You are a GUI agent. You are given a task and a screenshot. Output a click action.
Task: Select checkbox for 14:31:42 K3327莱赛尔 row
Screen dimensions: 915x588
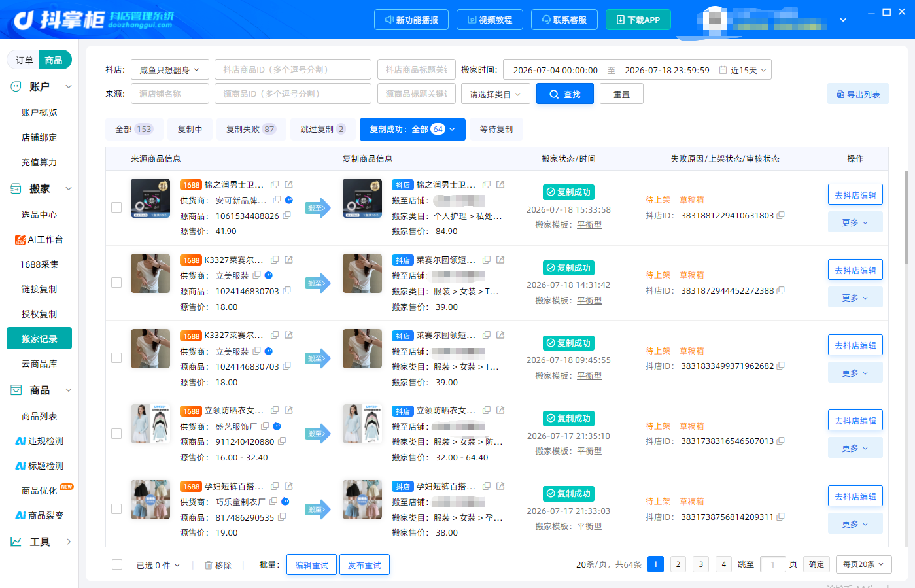click(116, 283)
